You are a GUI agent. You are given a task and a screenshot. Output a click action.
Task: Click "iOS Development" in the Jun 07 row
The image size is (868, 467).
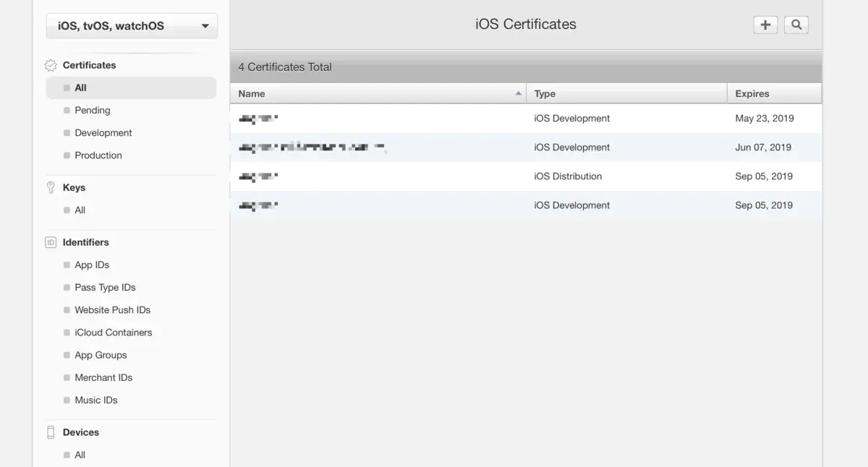pos(572,147)
